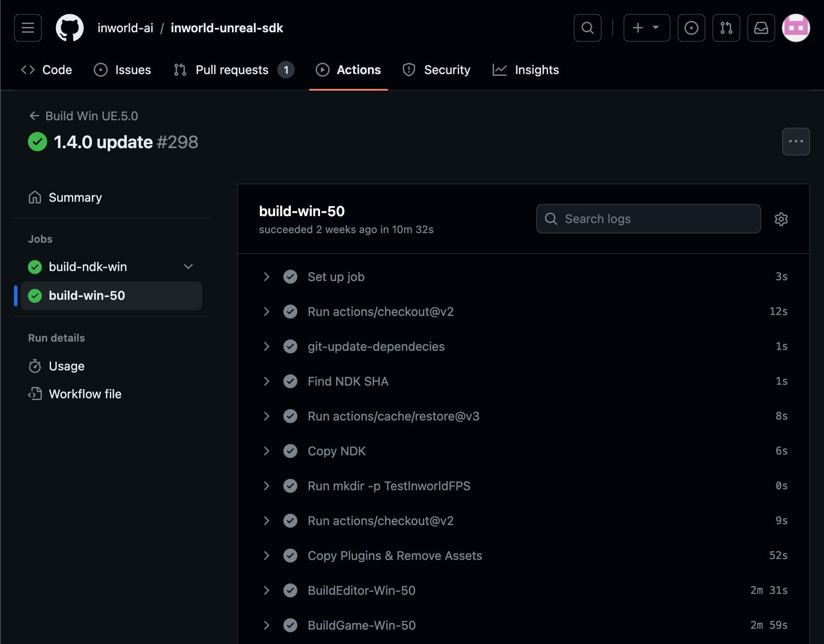Expand the Set up job step

(266, 277)
